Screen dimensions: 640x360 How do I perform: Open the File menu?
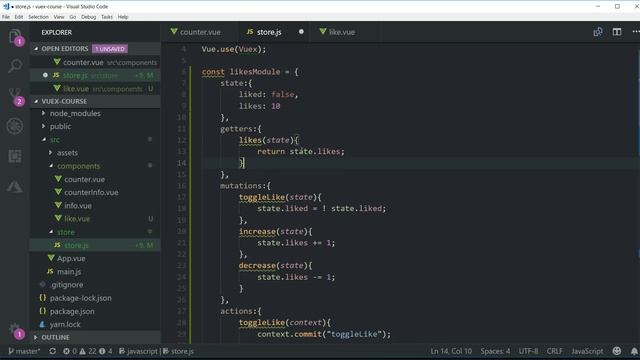point(6,17)
